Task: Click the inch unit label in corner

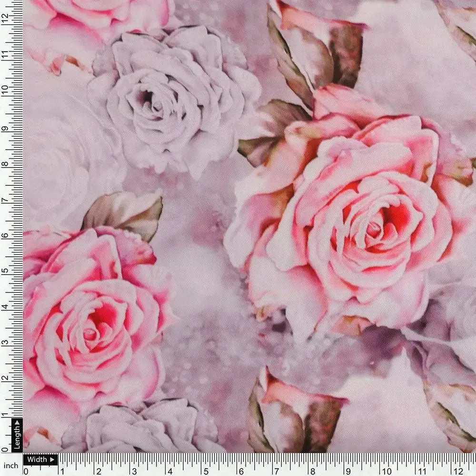Action: click(x=11, y=466)
